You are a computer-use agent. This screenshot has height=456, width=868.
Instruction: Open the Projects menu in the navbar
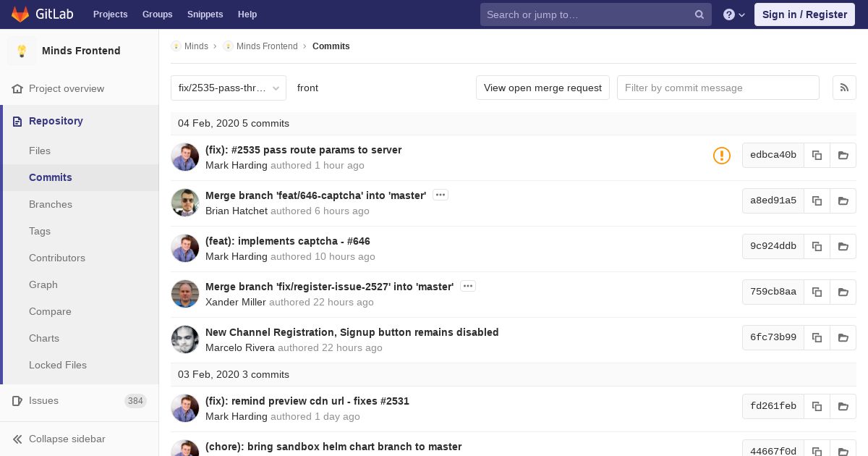[x=110, y=14]
